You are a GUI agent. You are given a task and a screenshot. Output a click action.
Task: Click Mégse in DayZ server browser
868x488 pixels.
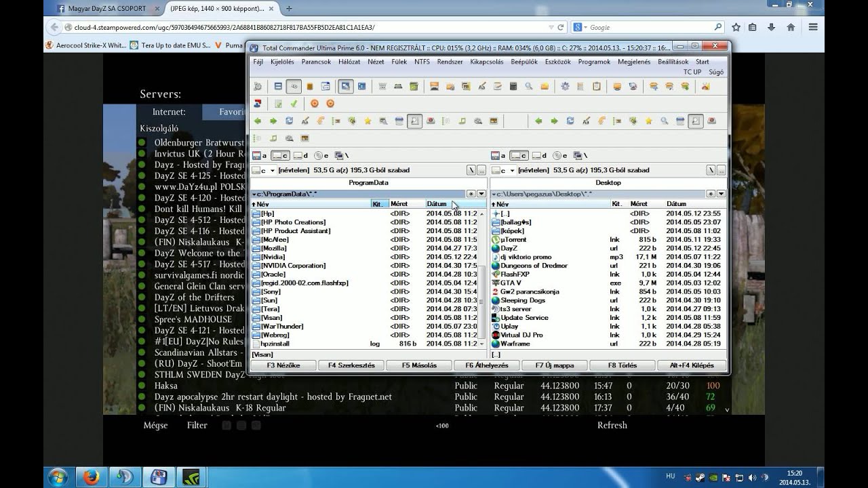[155, 425]
